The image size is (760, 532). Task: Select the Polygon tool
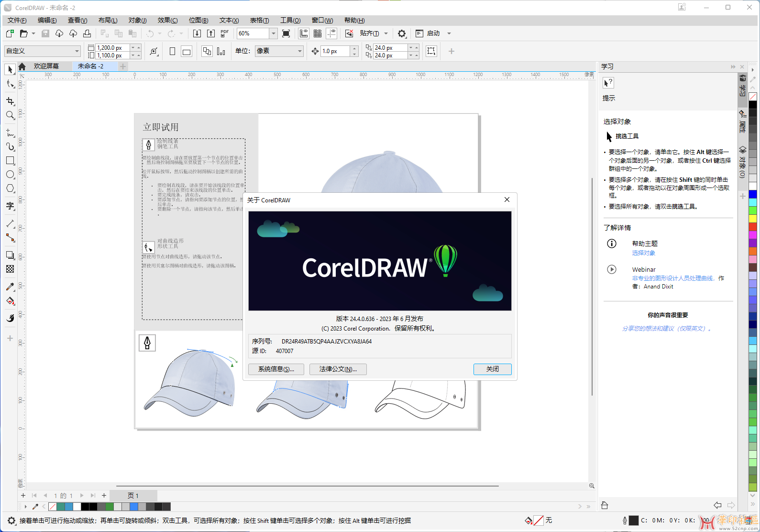(10, 188)
